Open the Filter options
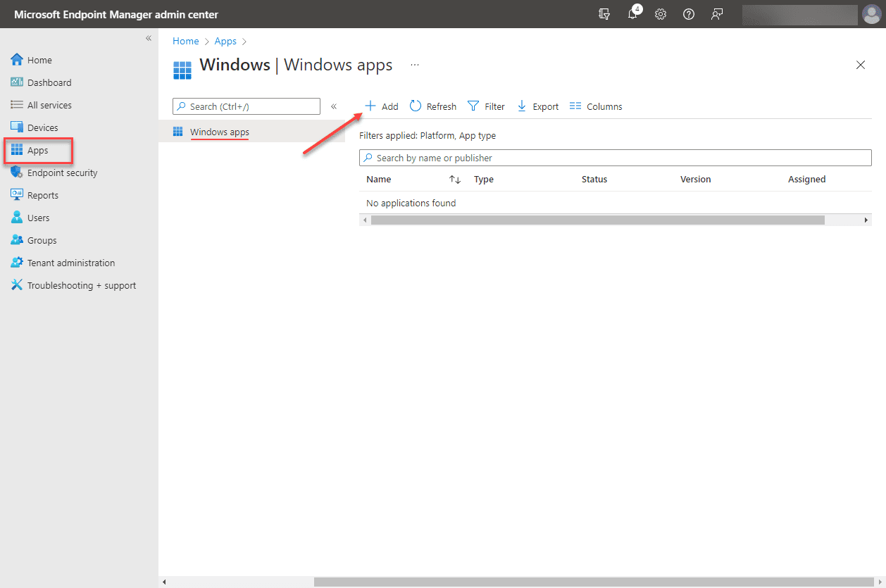The width and height of the screenshot is (886, 588). tap(486, 106)
